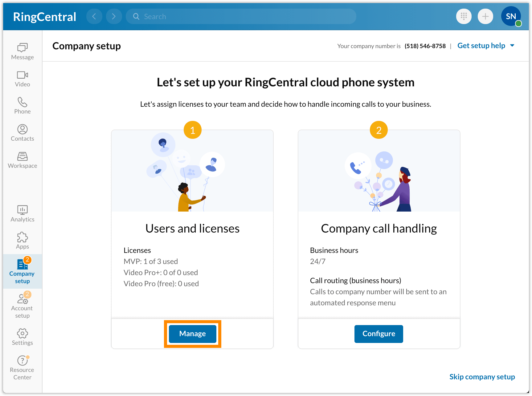532x396 pixels.
Task: Expand the Get setup help dropdown
Action: point(486,46)
